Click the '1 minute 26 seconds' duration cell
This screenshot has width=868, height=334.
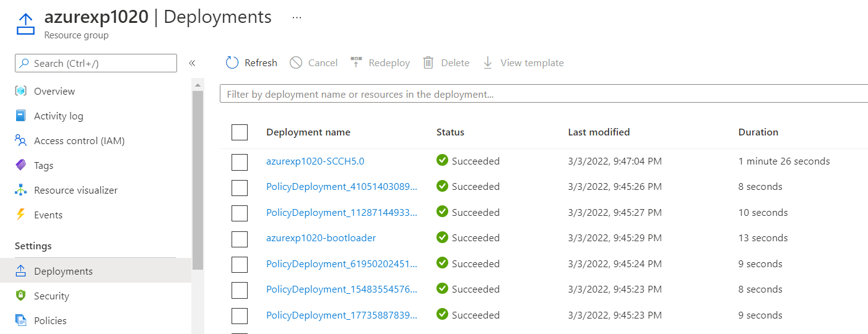(x=784, y=161)
